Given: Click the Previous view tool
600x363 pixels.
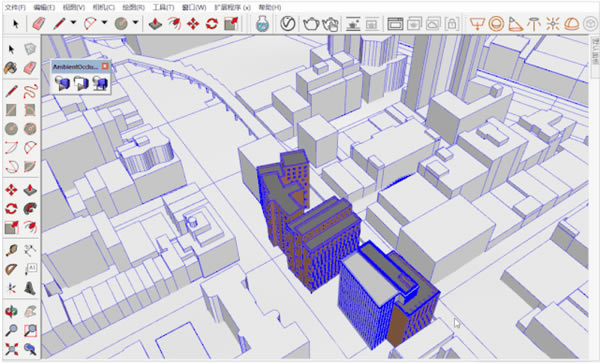Looking at the screenshot, I should [30, 349].
